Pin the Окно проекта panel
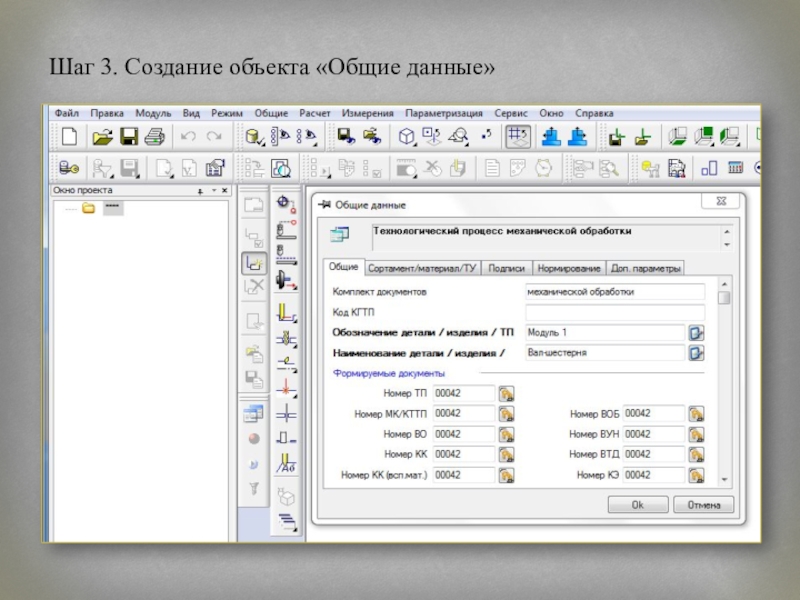800x600 pixels. pyautogui.click(x=200, y=190)
